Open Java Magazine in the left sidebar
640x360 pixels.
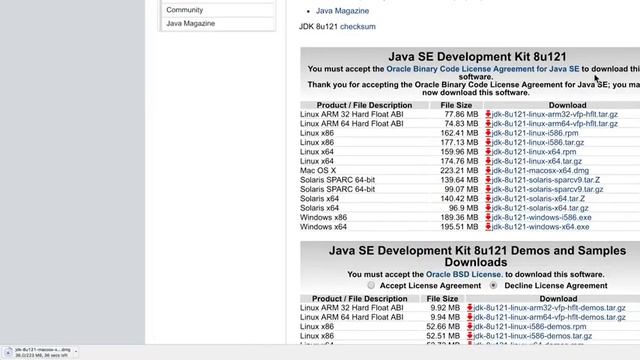pos(191,23)
